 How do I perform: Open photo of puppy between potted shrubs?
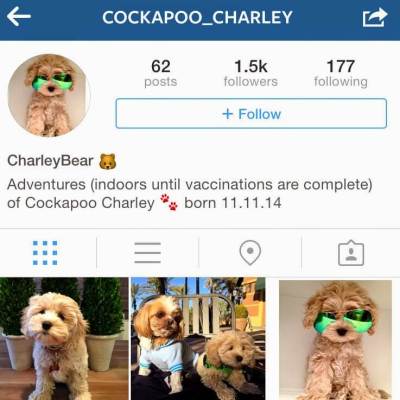point(64,339)
